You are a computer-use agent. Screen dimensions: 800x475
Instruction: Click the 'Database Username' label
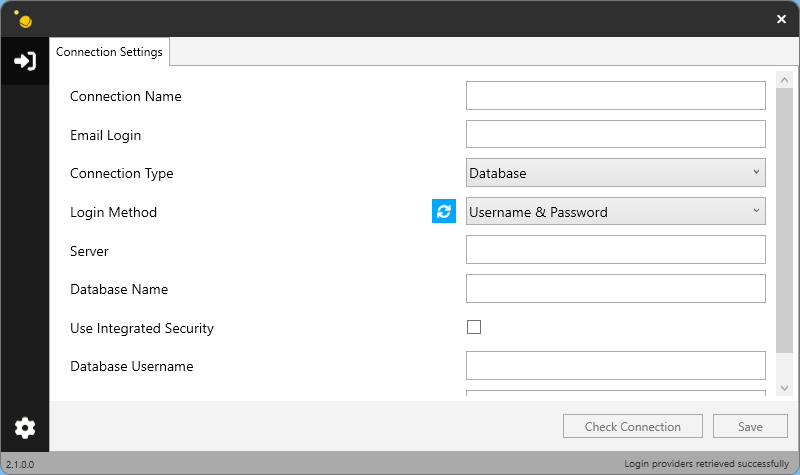point(132,367)
